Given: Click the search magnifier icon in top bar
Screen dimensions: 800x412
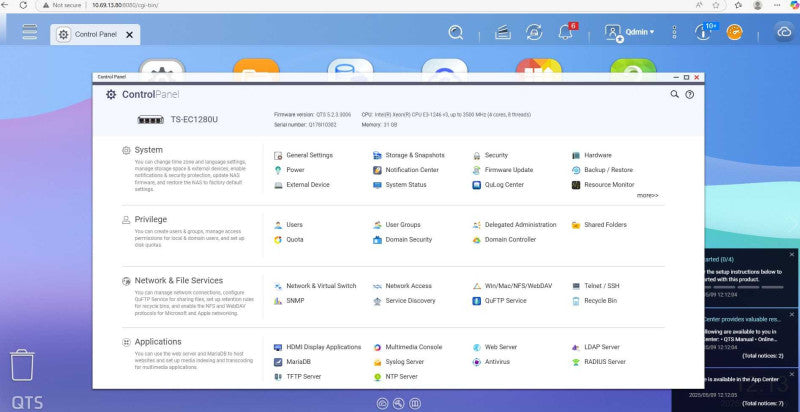Looking at the screenshot, I should [x=456, y=33].
